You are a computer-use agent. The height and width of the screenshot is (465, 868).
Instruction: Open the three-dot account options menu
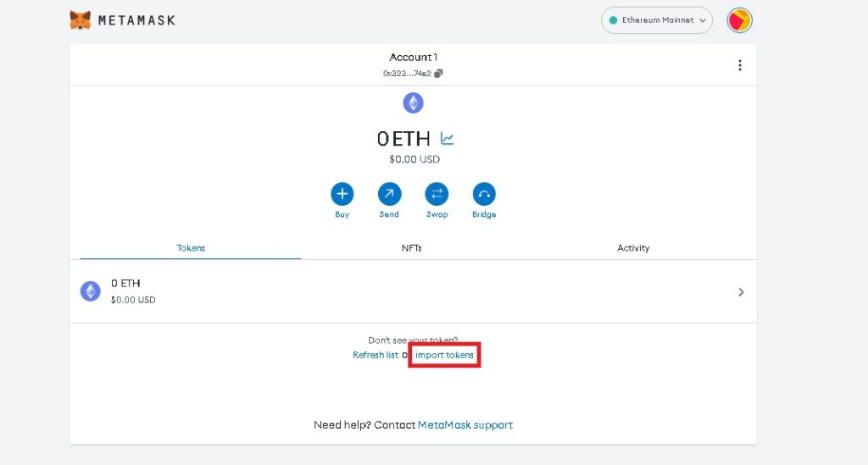click(x=739, y=65)
